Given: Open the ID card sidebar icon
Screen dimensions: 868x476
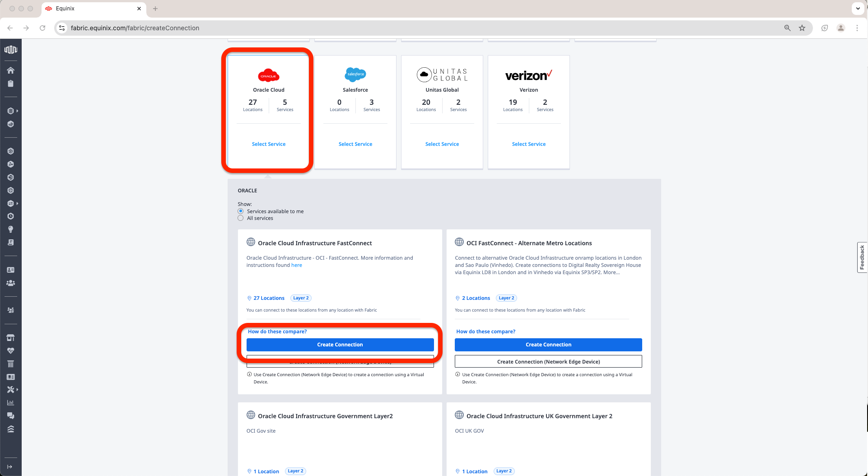Looking at the screenshot, I should (11, 270).
